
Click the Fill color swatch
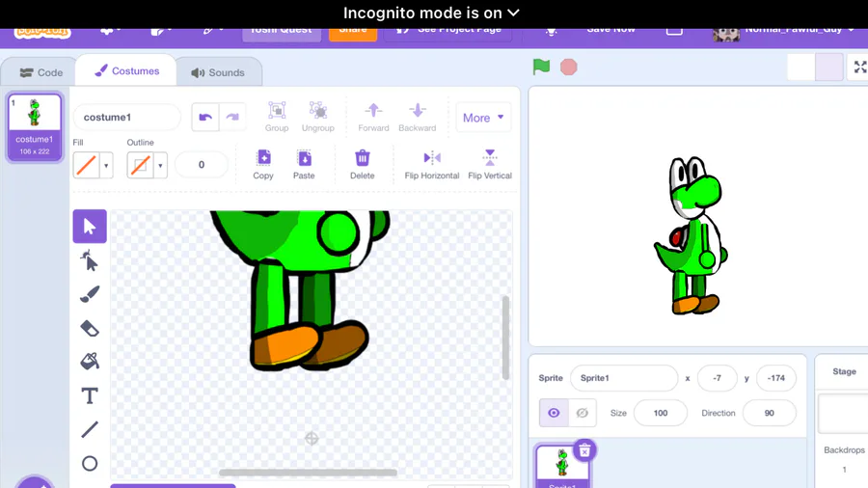87,165
